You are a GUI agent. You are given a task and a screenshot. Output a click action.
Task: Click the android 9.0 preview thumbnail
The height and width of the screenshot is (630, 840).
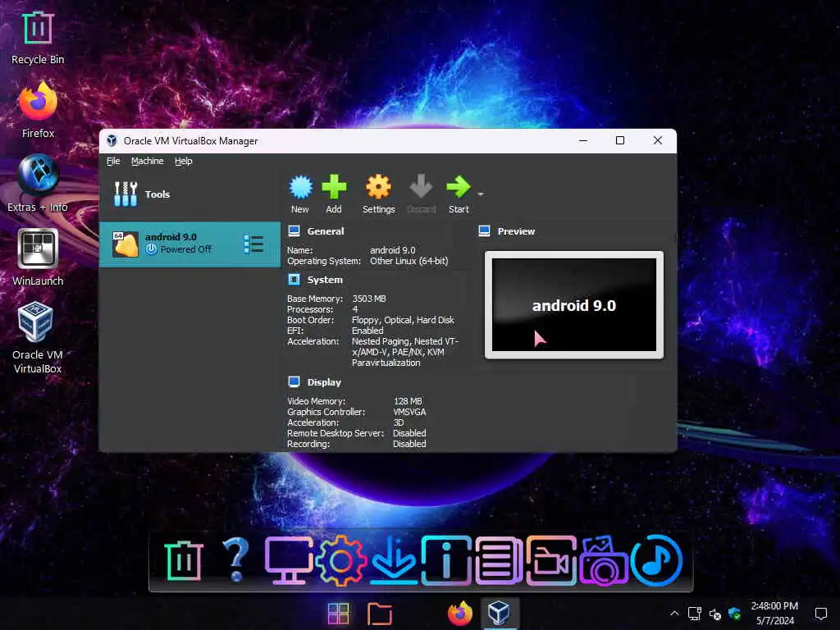pyautogui.click(x=573, y=305)
